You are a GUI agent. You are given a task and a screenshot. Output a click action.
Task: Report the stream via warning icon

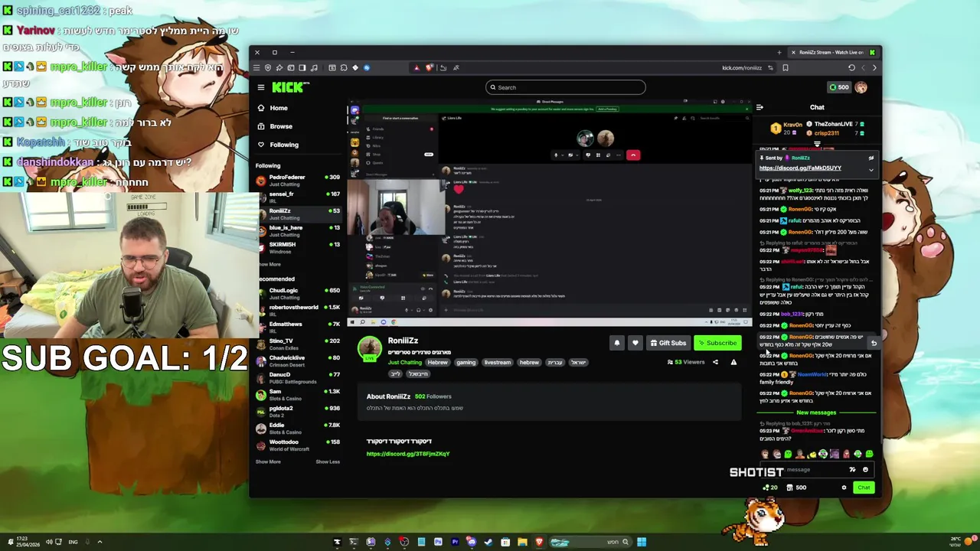(733, 362)
